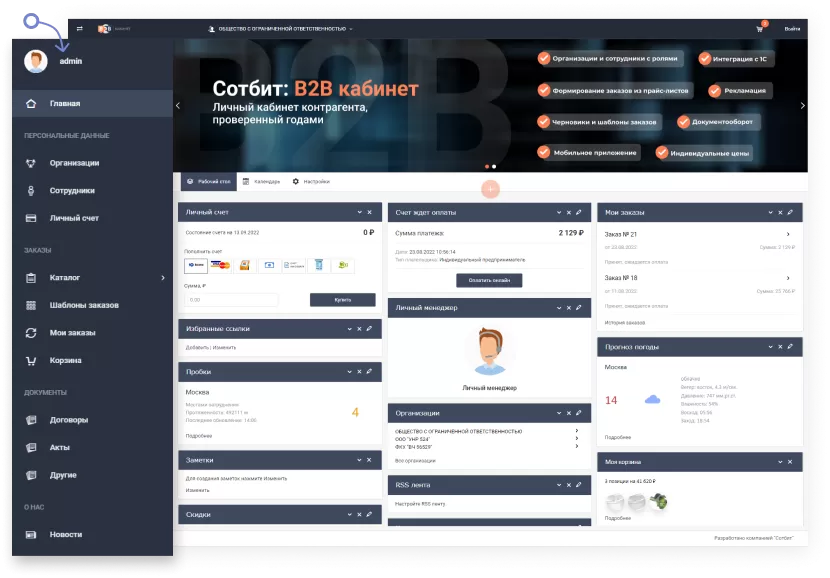Open Корзина in the sidebar
This screenshot has width=830, height=578.
click(x=66, y=360)
